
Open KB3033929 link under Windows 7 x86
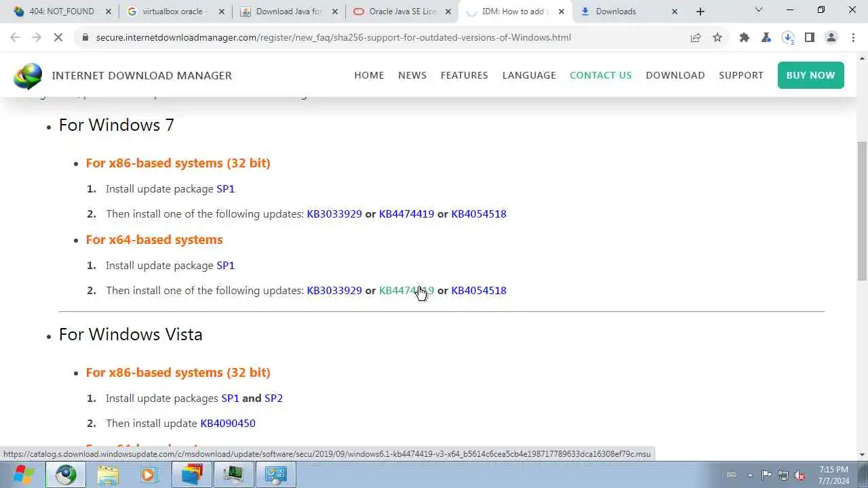(x=334, y=213)
